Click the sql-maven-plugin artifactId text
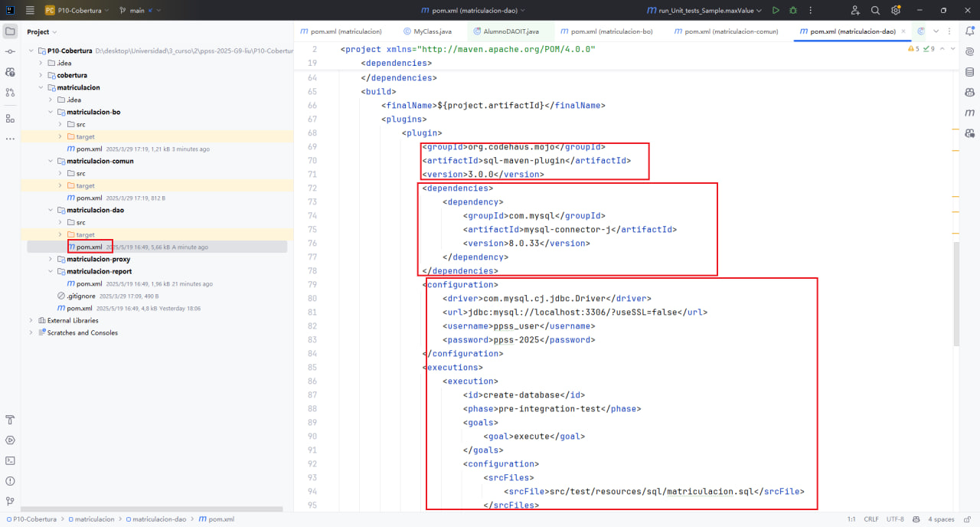This screenshot has width=980, height=527. [x=525, y=160]
